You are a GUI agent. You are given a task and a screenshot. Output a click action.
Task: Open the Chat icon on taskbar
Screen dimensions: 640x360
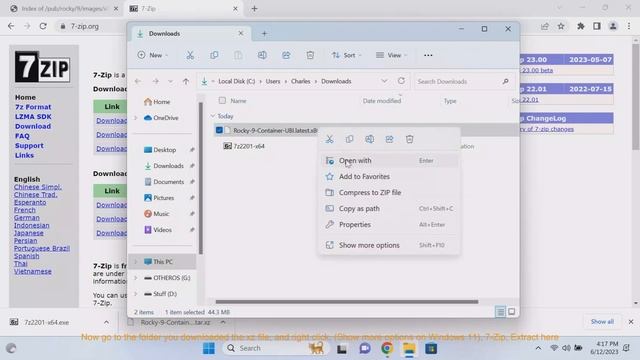pyautogui.click(x=364, y=348)
